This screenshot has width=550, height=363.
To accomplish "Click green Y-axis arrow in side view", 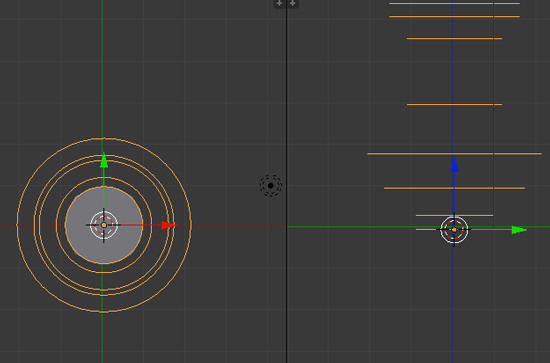I will tap(519, 230).
